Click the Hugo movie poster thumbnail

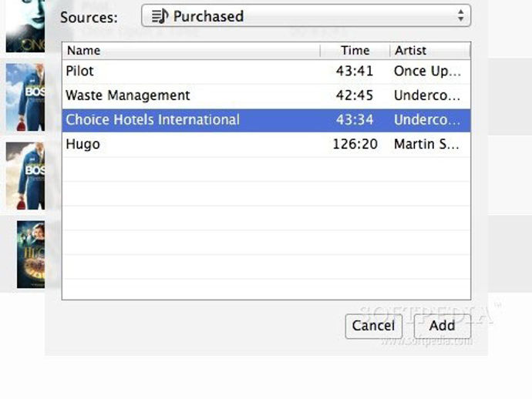31,255
